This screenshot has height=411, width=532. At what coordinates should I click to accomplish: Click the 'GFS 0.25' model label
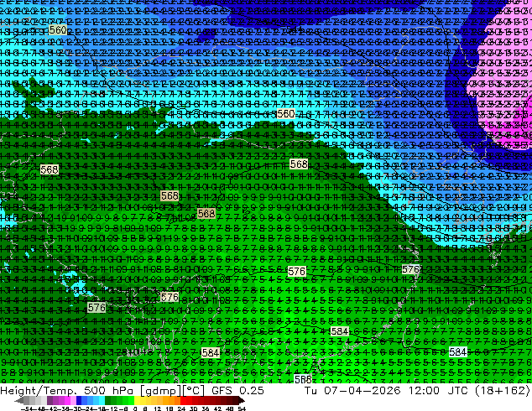[x=237, y=391]
